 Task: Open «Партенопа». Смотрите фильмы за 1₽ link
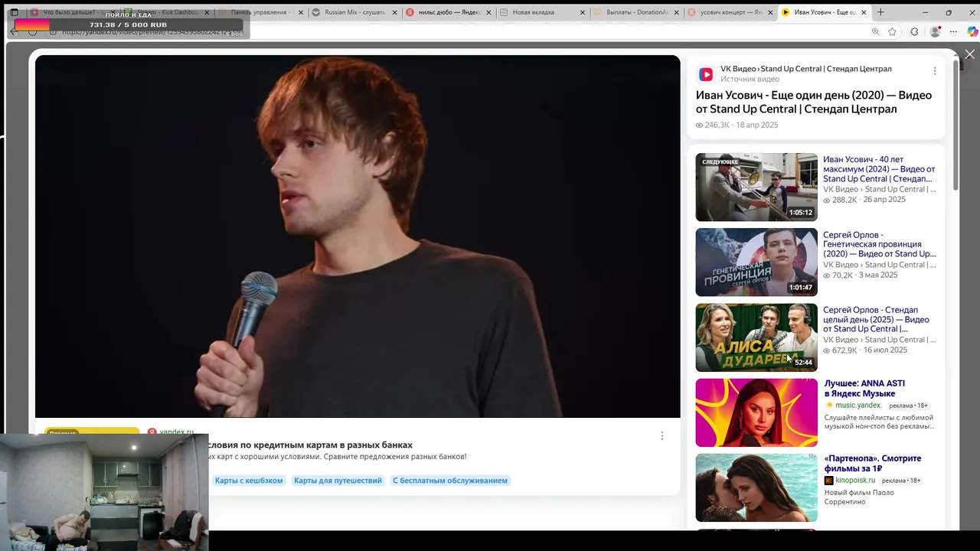tap(873, 463)
